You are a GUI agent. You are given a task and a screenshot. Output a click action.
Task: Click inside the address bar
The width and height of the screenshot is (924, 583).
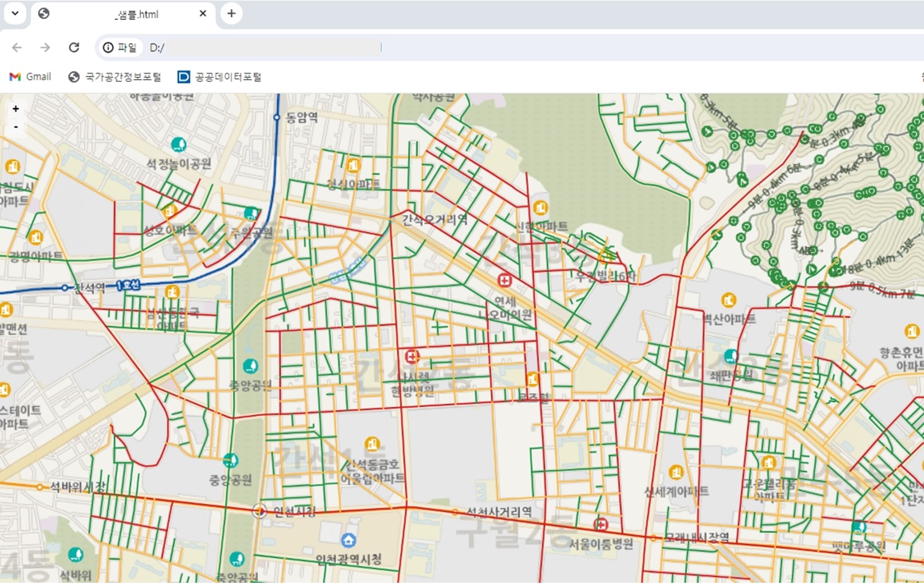click(258, 47)
